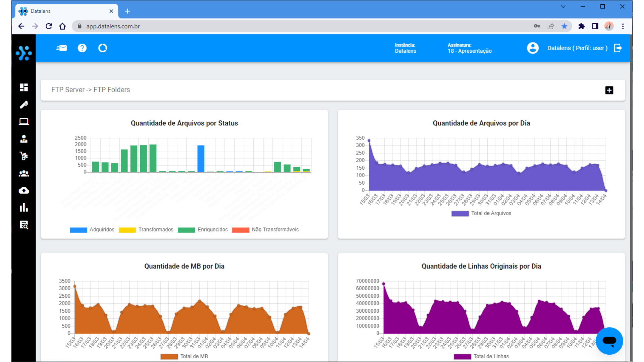Screen dimensions: 644x362
Task: Click the Quantidade de Arquivos por Dia title
Action: 481,123
